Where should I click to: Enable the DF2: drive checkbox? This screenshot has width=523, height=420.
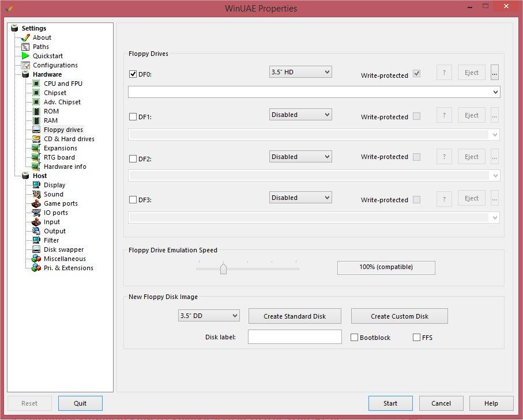point(133,158)
